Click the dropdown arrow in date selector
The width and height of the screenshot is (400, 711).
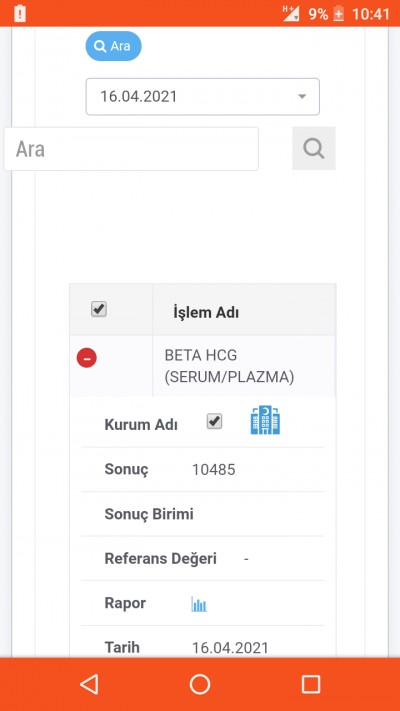[302, 97]
